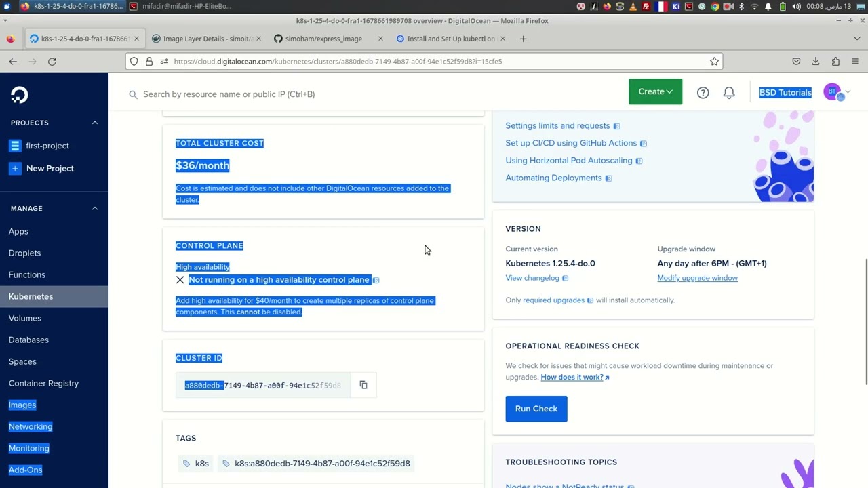This screenshot has width=868, height=488.
Task: Click the DigitalOcean logo in sidebar
Action: pos(20,95)
